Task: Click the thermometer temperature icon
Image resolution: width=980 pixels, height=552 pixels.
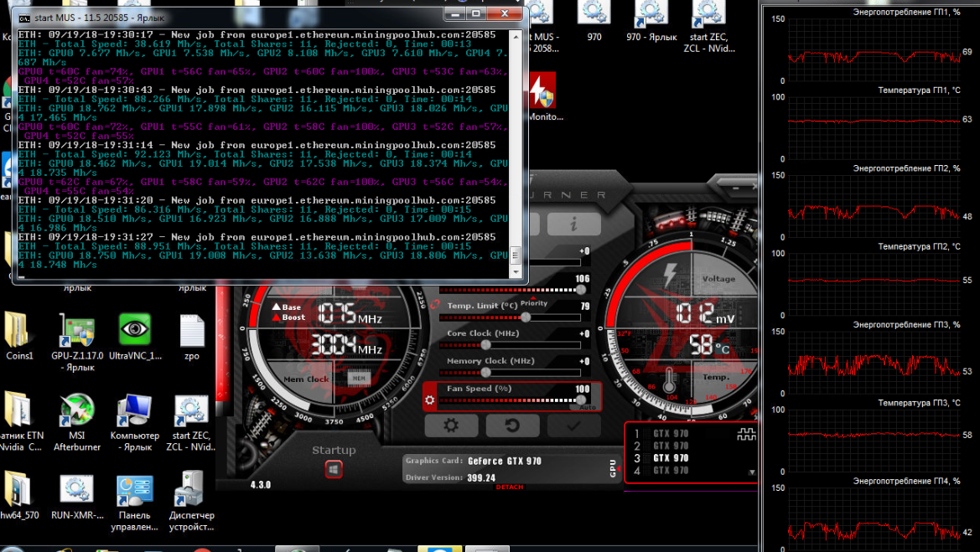Action: (669, 380)
